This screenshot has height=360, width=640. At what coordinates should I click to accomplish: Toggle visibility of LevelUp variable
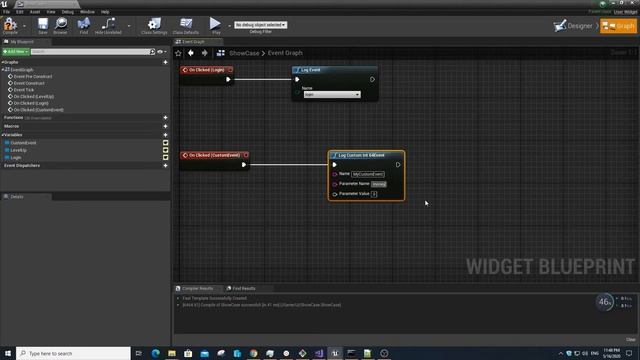coord(165,150)
